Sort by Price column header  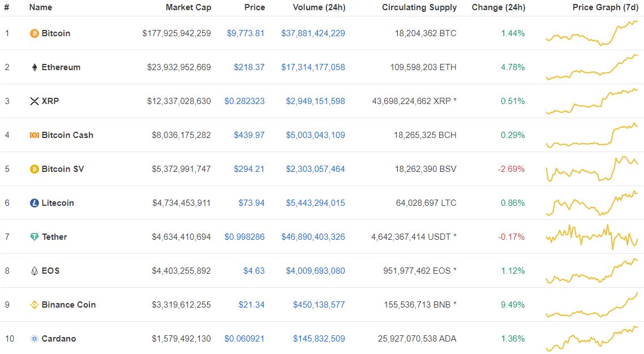[255, 7]
